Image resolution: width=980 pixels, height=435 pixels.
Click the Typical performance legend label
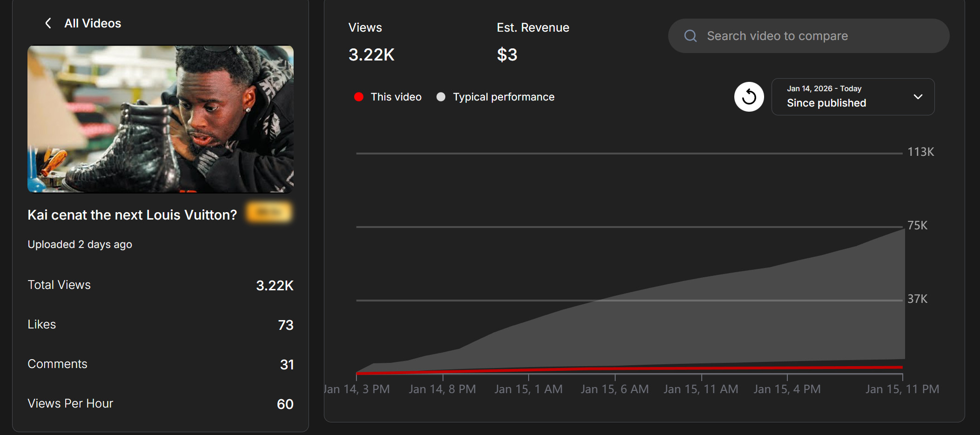coord(503,97)
